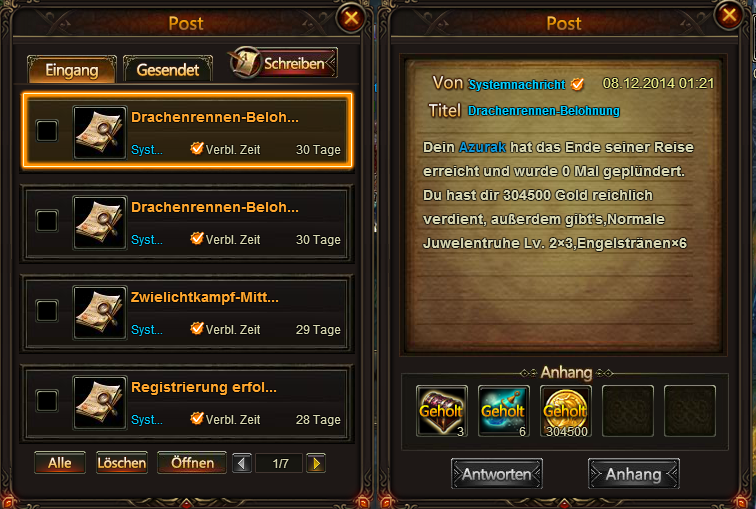Switch to the Gesendet tab
The height and width of the screenshot is (509, 756).
pos(168,70)
